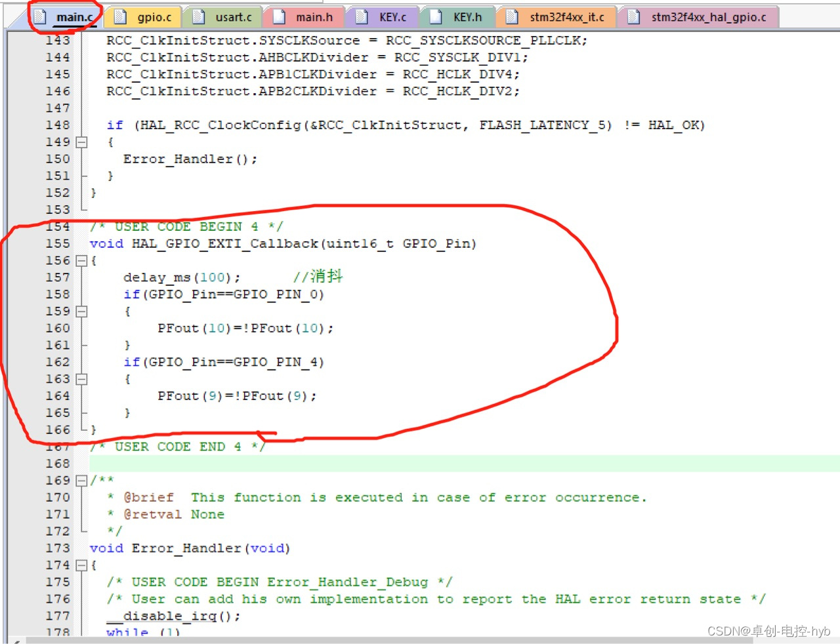Switch to the main.c tab
This screenshot has height=644, width=840.
(64, 17)
